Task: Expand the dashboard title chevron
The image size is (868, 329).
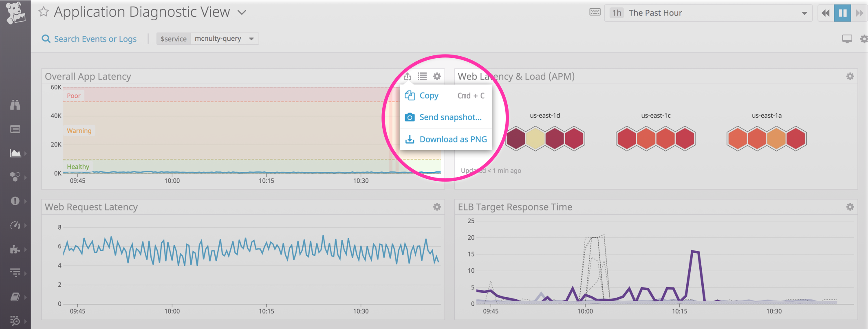Action: (x=242, y=13)
